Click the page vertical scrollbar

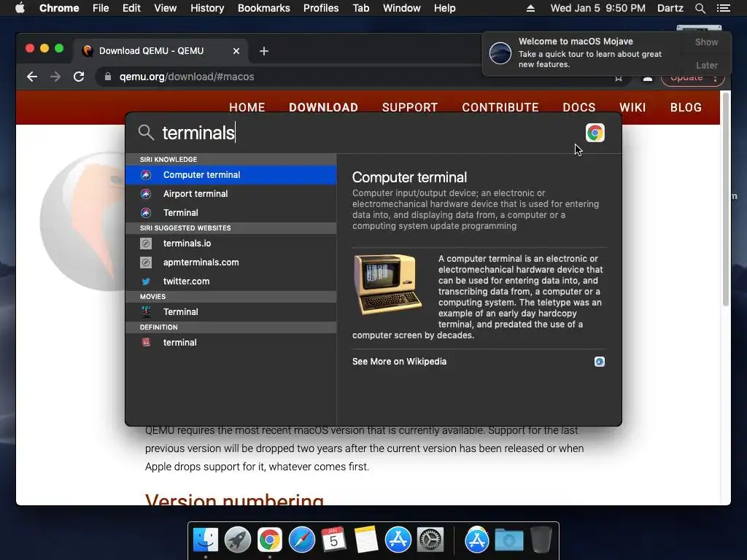click(726, 200)
